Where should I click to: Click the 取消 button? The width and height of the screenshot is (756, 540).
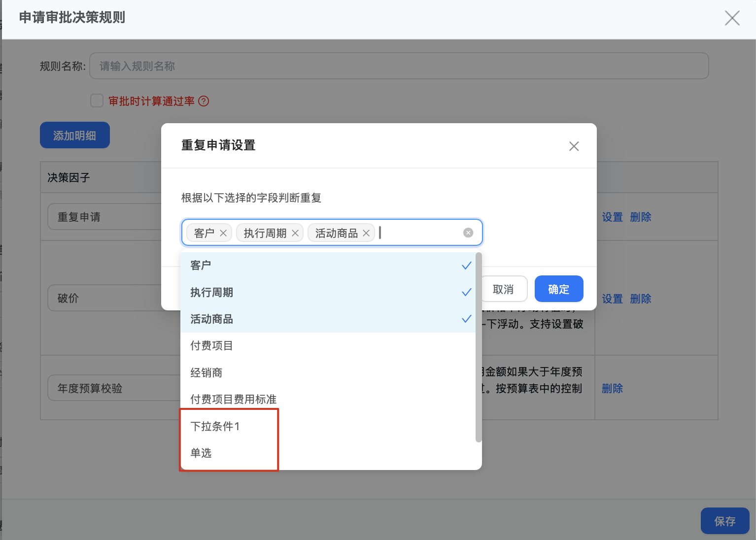pos(503,289)
